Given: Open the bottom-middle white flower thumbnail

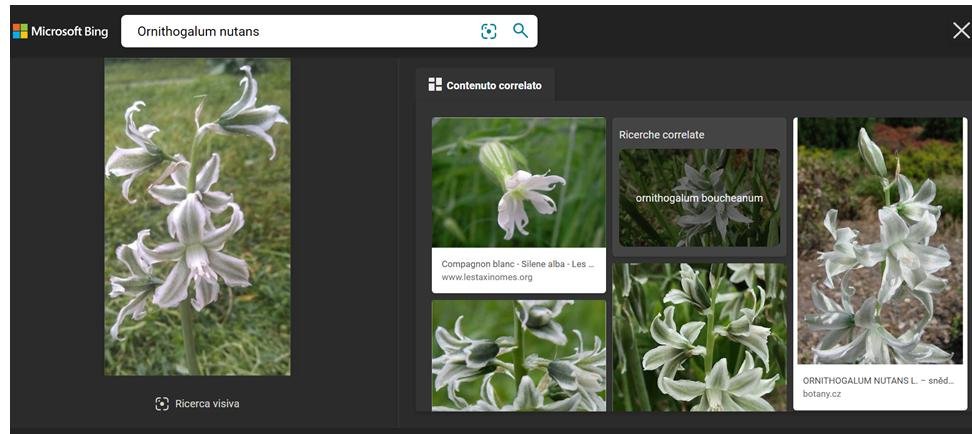Looking at the screenshot, I should point(699,337).
